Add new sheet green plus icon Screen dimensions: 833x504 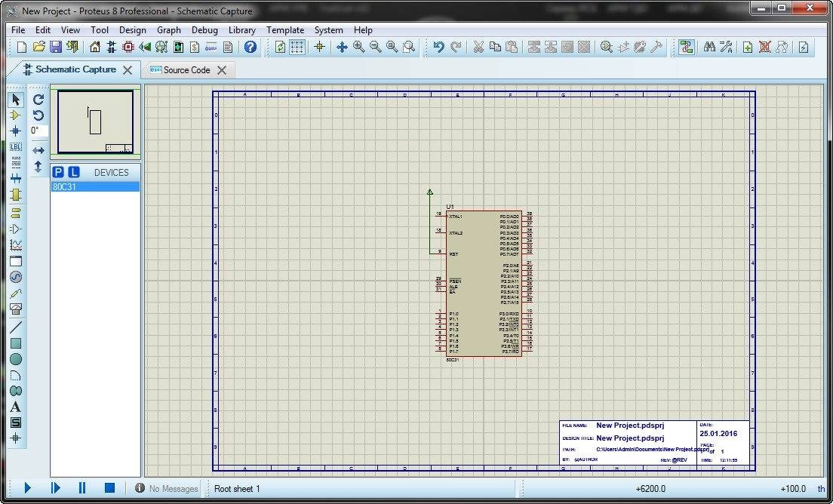[748, 48]
